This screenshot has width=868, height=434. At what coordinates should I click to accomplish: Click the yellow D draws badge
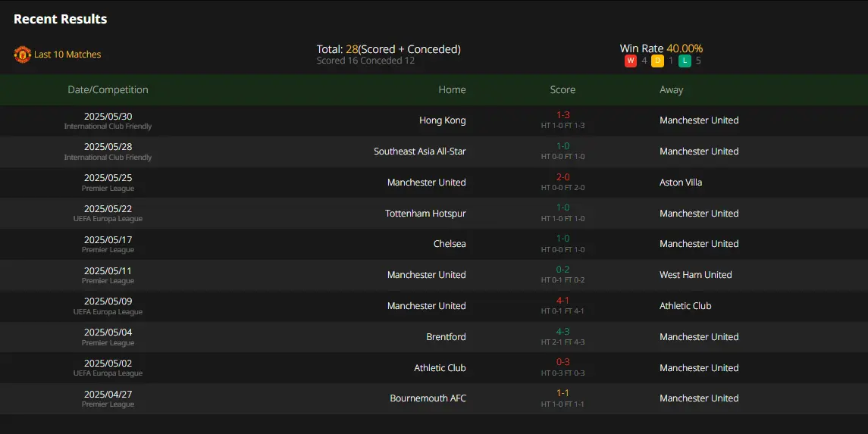click(x=658, y=61)
